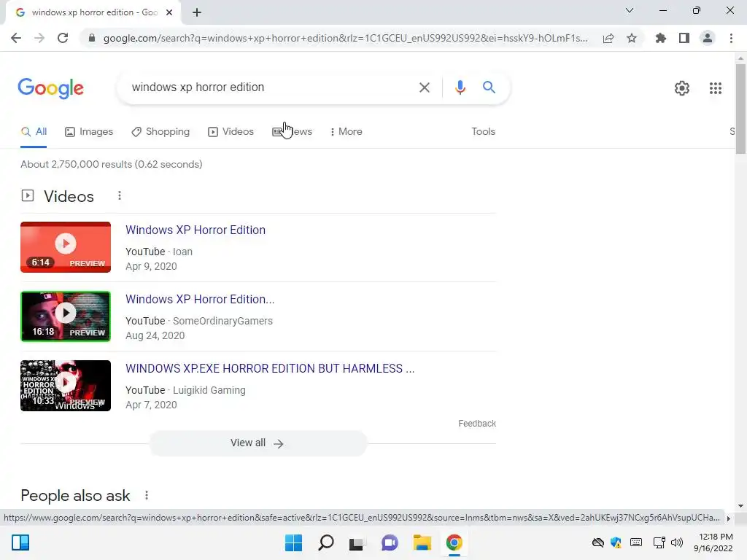Open Videos section three-dot options
Screen dimensions: 747x560
[x=120, y=195]
